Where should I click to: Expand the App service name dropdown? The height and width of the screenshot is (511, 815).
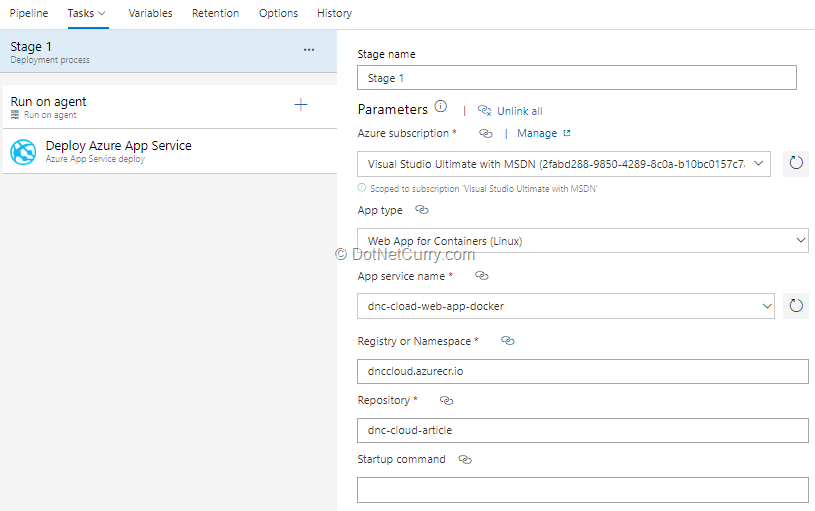767,306
